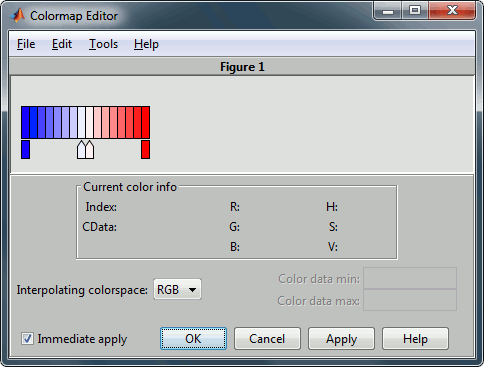Expand the Interpolating colorspace RGB dropdown
Image resolution: width=484 pixels, height=367 pixels.
point(177,289)
